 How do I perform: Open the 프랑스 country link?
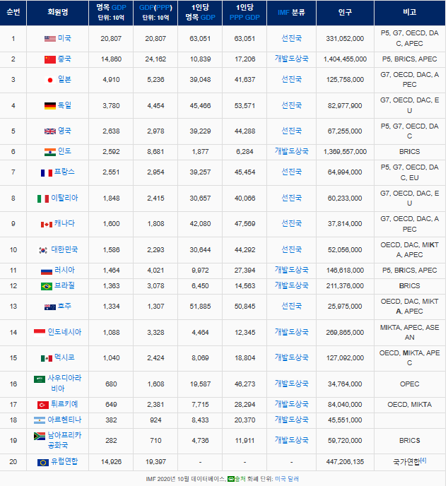[x=64, y=172]
